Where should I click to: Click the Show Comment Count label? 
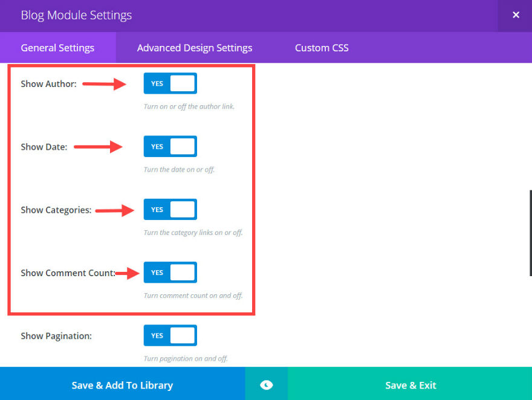pos(67,273)
